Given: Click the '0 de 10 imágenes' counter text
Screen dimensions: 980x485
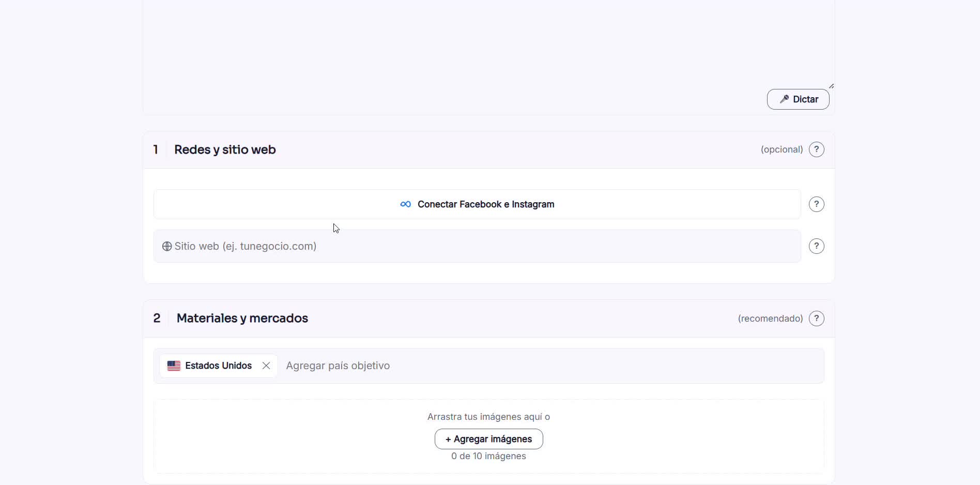Looking at the screenshot, I should tap(488, 456).
